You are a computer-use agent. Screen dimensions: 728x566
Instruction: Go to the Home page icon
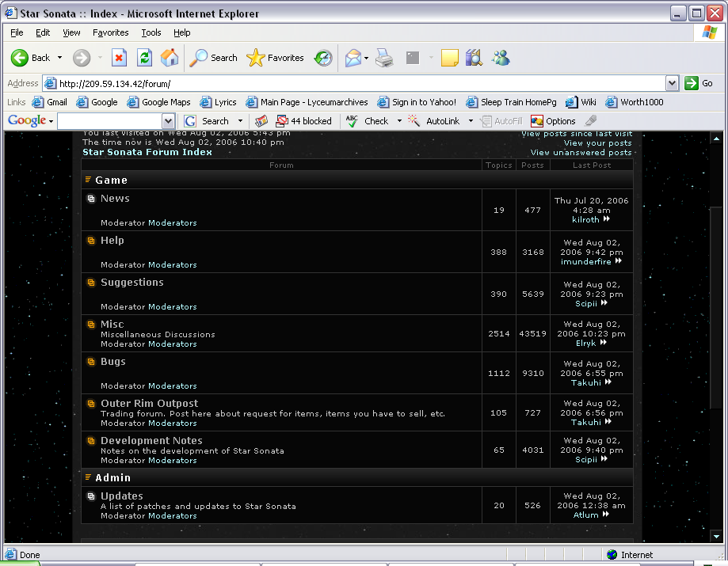tap(170, 58)
